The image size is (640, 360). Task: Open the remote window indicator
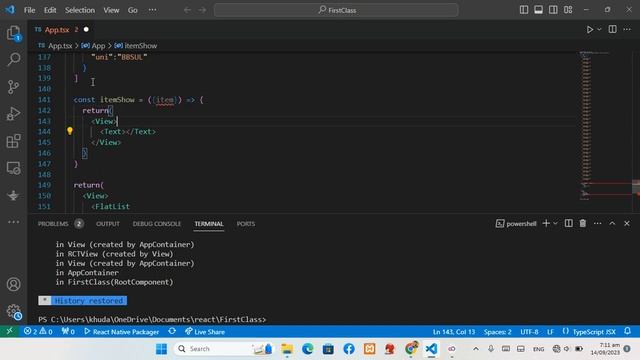9,331
